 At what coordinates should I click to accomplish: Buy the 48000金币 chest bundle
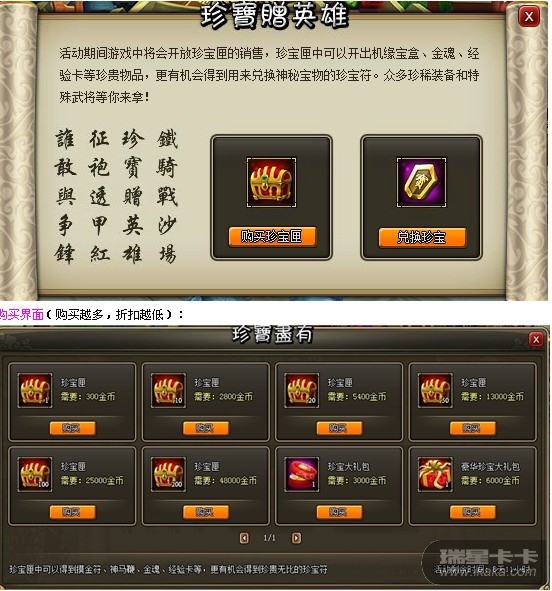(x=206, y=512)
